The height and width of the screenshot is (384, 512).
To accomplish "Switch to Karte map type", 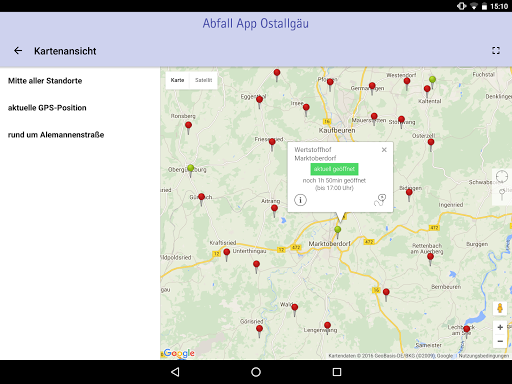I will tap(177, 80).
